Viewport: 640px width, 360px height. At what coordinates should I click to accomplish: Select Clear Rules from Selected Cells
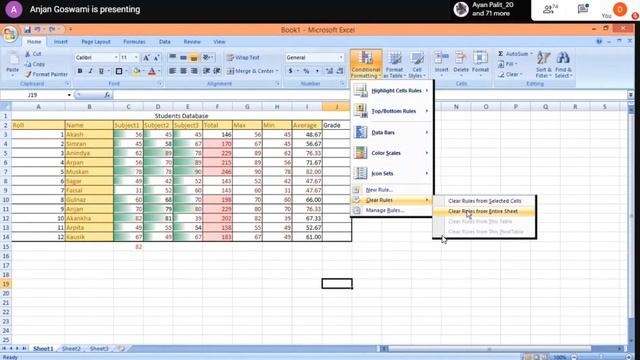click(x=484, y=201)
